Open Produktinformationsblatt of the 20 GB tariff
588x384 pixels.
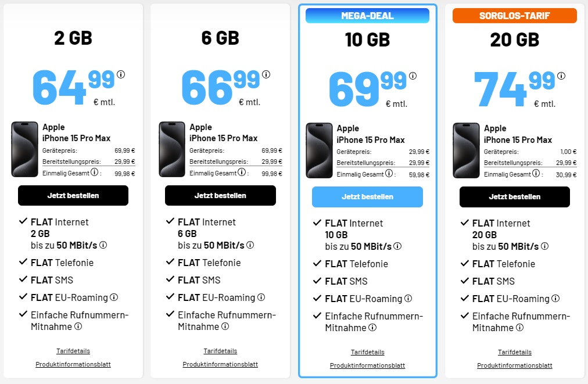pyautogui.click(x=514, y=365)
